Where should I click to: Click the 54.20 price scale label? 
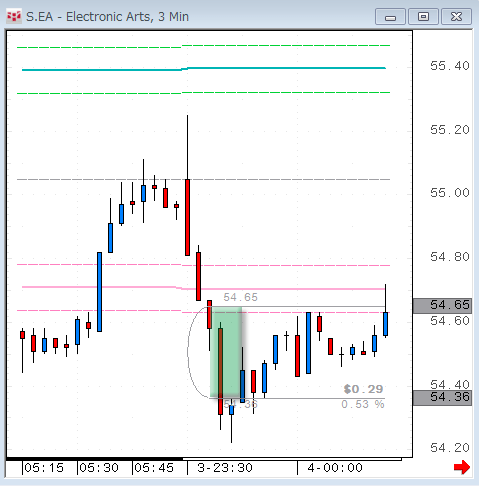click(x=450, y=448)
